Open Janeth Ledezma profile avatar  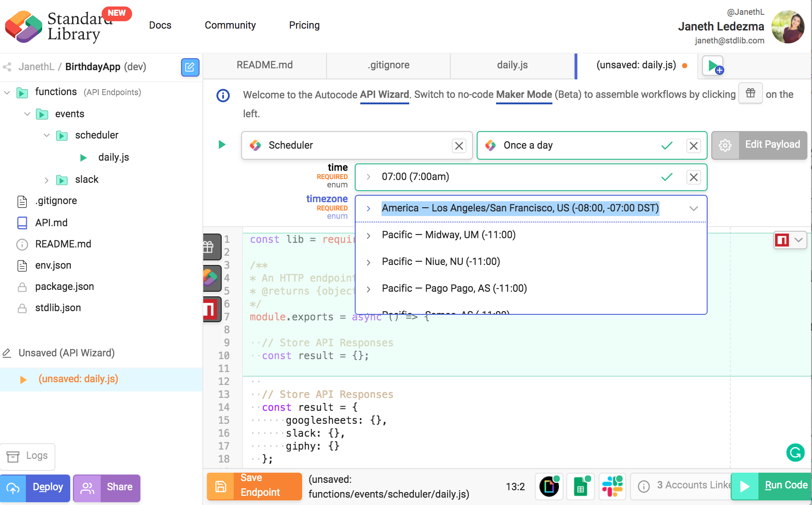click(788, 27)
